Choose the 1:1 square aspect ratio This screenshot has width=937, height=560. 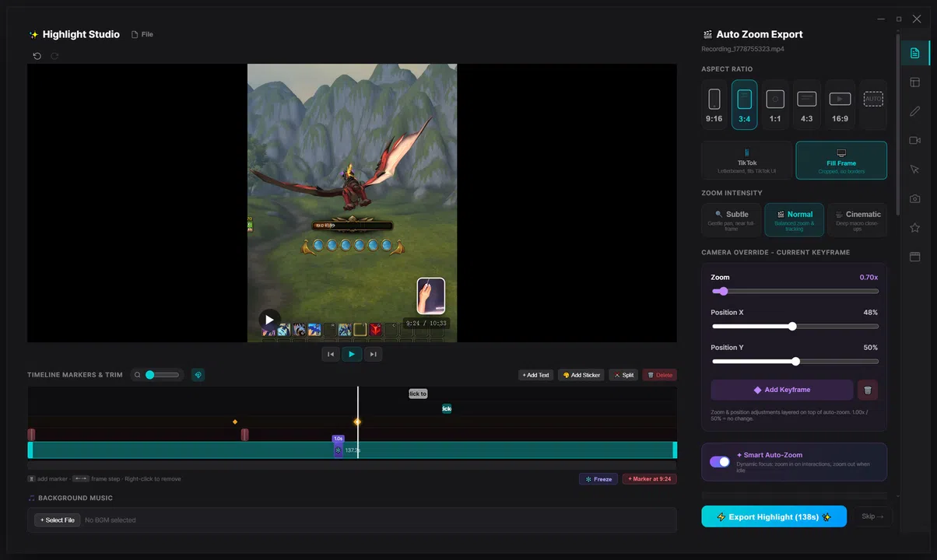(x=775, y=104)
